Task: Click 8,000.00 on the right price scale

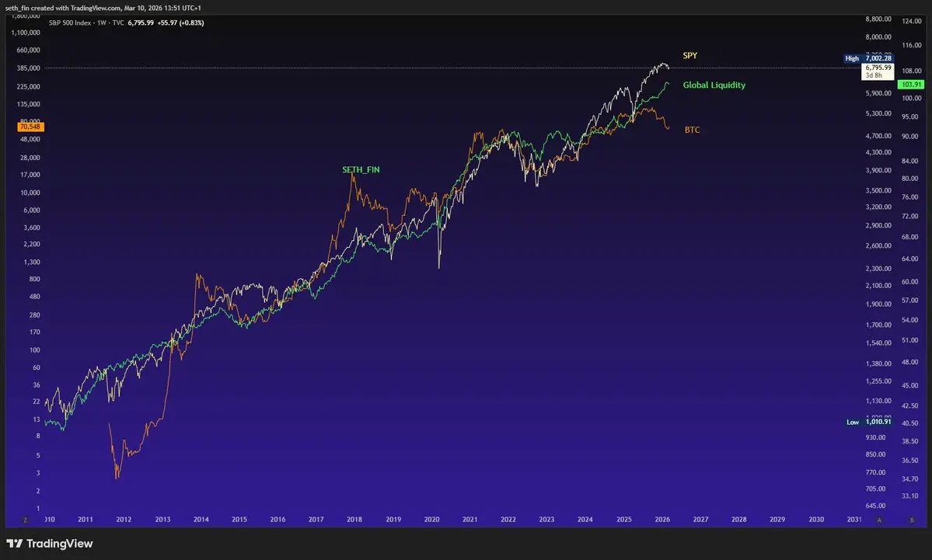Action: (x=878, y=37)
